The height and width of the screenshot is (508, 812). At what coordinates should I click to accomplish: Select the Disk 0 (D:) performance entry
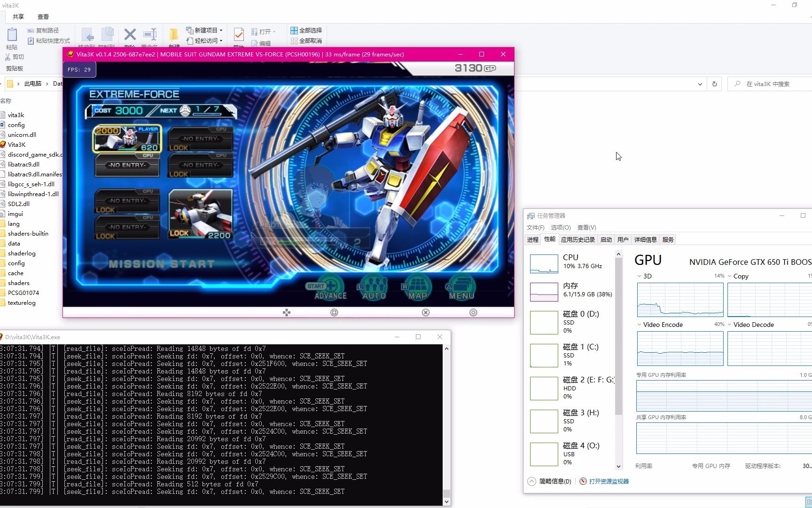571,322
